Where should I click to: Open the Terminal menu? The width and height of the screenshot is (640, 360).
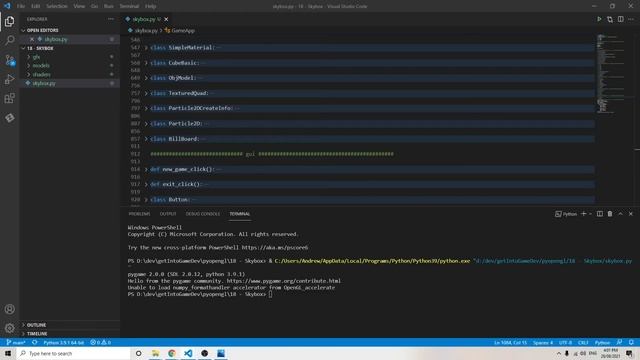pos(129,6)
